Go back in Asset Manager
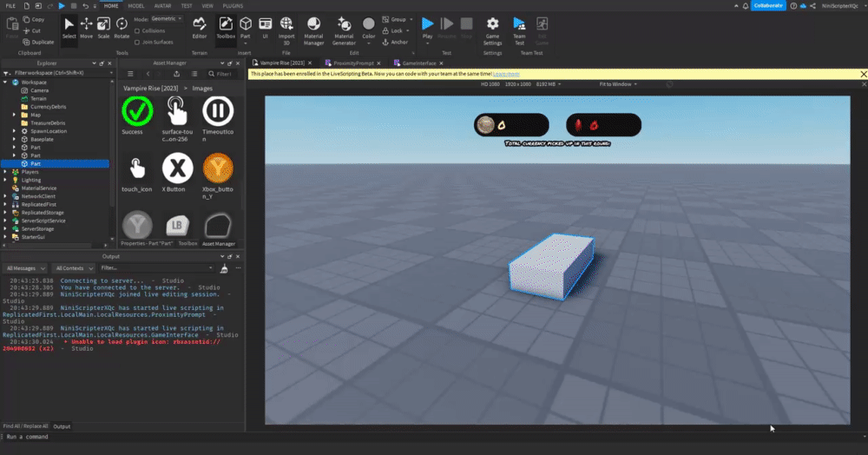868x455 pixels. coord(148,74)
